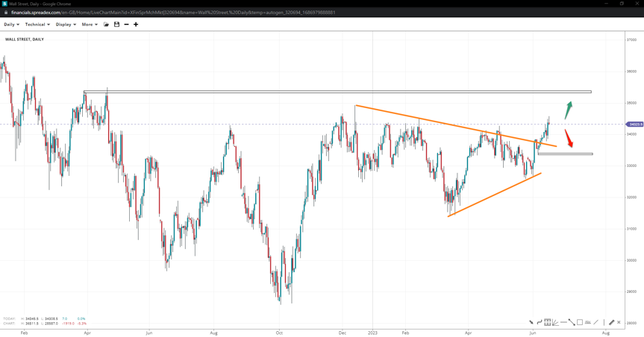Select the curved line drawing tool
The width and height of the screenshot is (644, 337).
pos(540,322)
